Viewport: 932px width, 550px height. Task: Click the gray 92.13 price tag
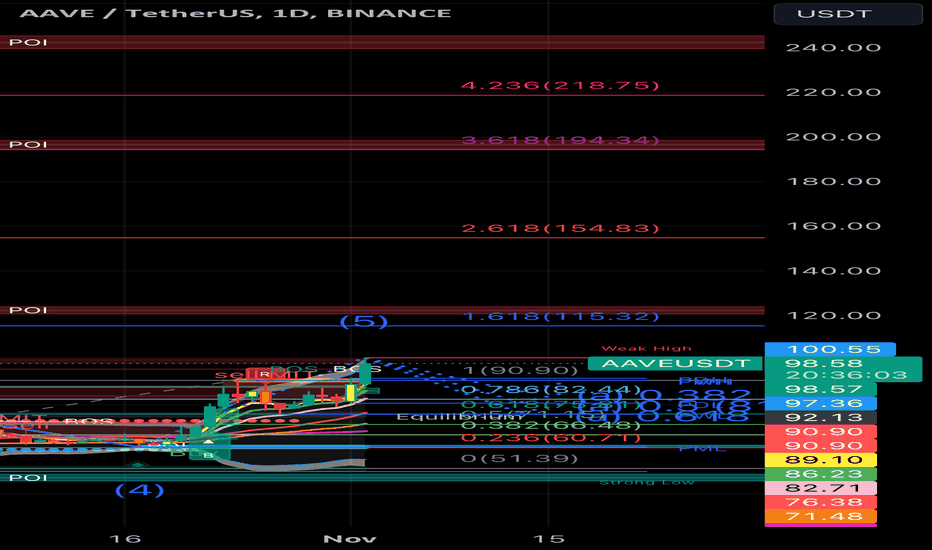[x=820, y=418]
